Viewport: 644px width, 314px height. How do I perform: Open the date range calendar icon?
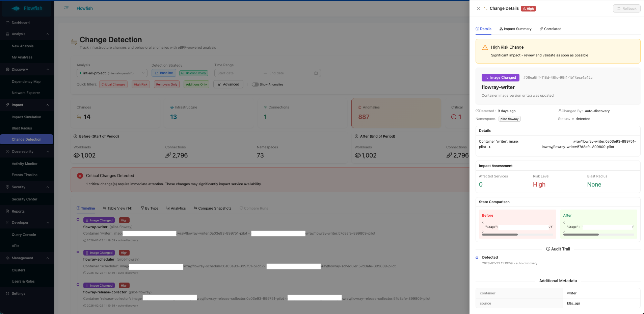point(316,73)
